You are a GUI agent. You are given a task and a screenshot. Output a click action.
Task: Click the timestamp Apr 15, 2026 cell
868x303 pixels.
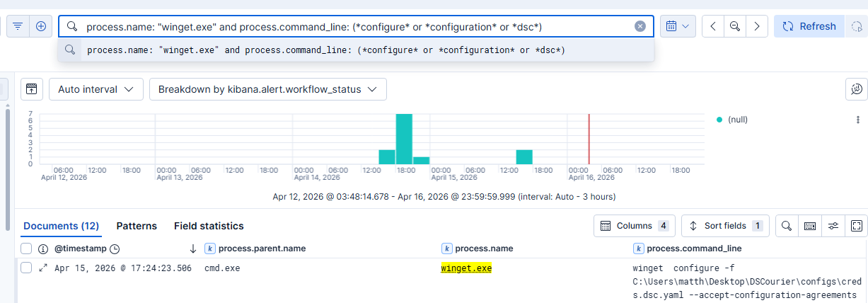point(122,268)
